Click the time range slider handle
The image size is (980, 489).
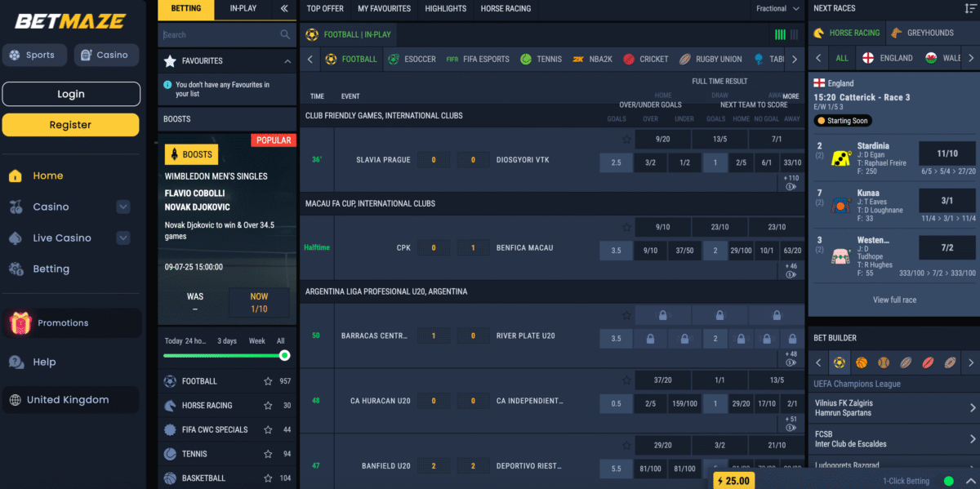[x=284, y=355]
